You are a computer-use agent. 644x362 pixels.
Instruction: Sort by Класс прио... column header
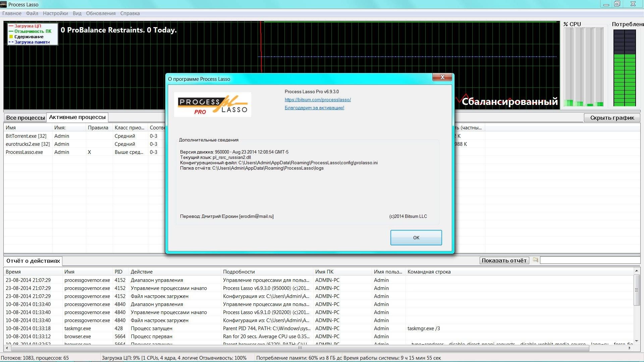pos(129,128)
